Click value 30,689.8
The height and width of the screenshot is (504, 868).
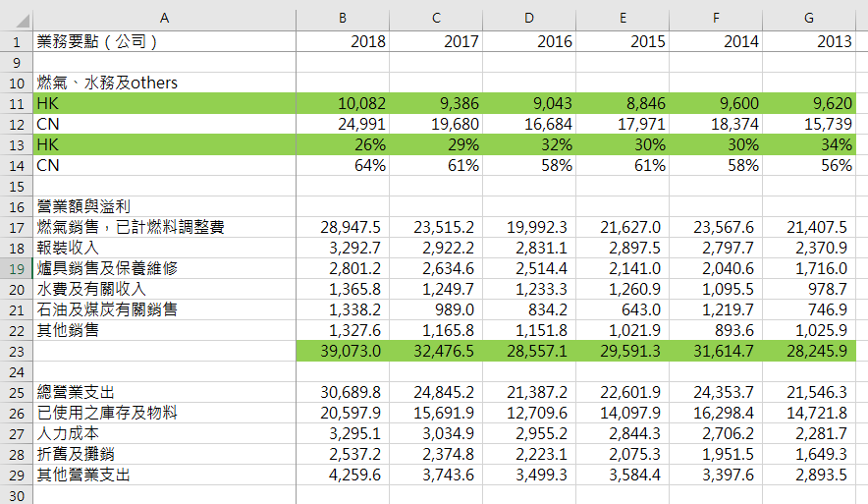click(343, 393)
